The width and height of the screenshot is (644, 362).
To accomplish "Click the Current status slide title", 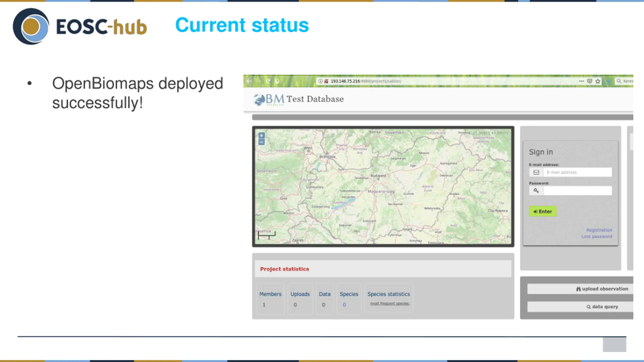I will 242,25.
